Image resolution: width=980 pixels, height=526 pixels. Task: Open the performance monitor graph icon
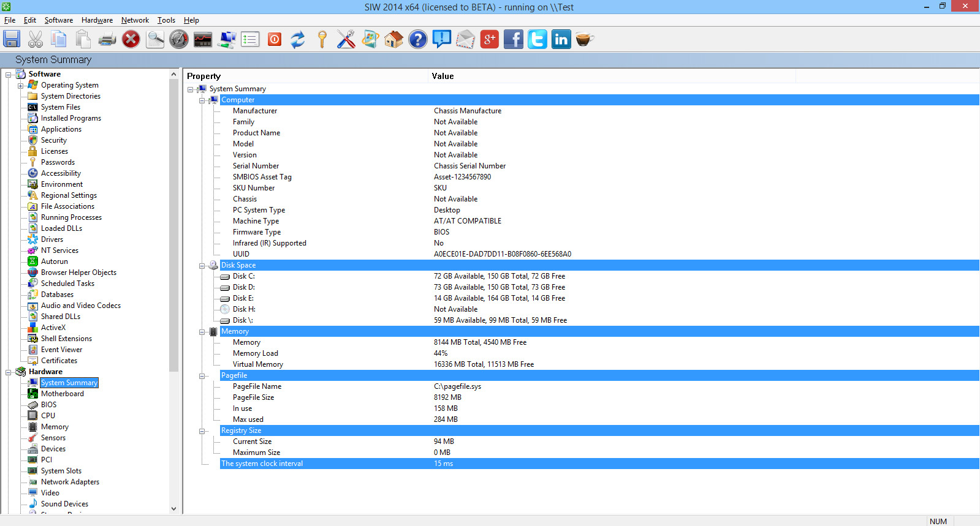click(202, 39)
